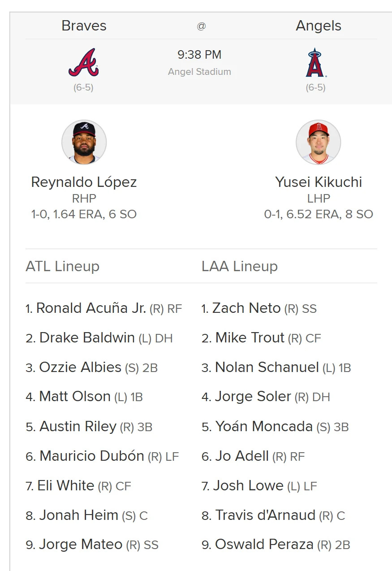
Task: Select Mike Trout in the LAA lineup
Action: coord(250,337)
